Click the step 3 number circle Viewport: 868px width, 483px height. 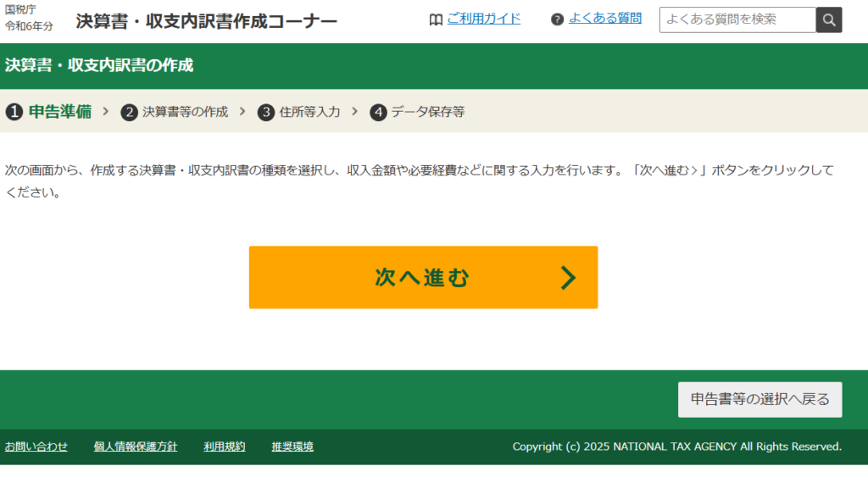266,112
